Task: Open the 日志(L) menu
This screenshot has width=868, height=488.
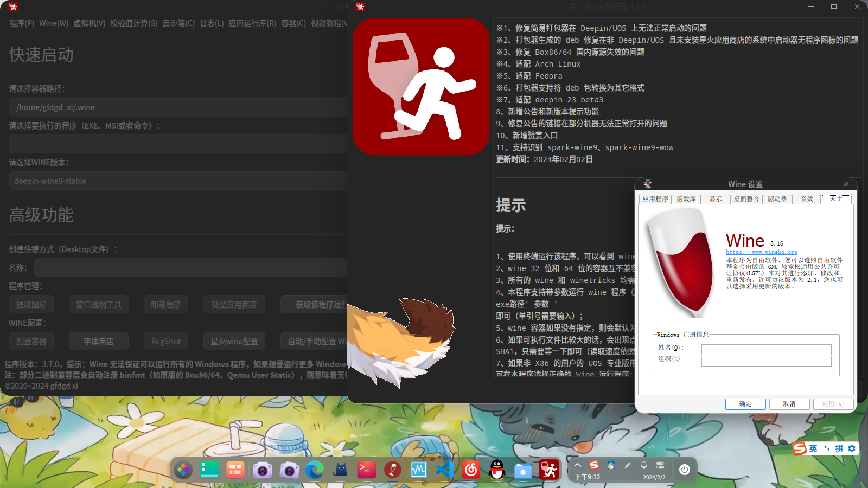Action: (x=212, y=23)
